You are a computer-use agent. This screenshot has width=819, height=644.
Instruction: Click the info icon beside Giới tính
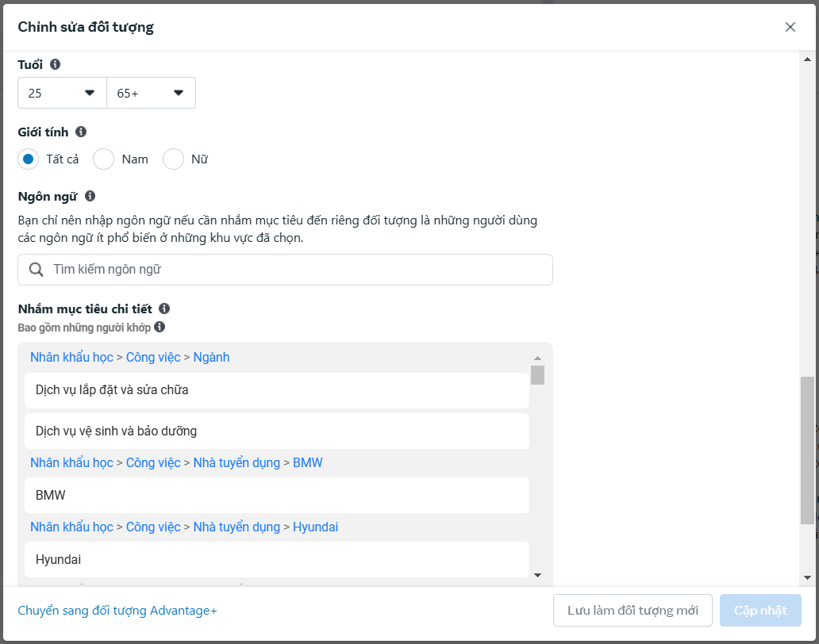point(81,132)
